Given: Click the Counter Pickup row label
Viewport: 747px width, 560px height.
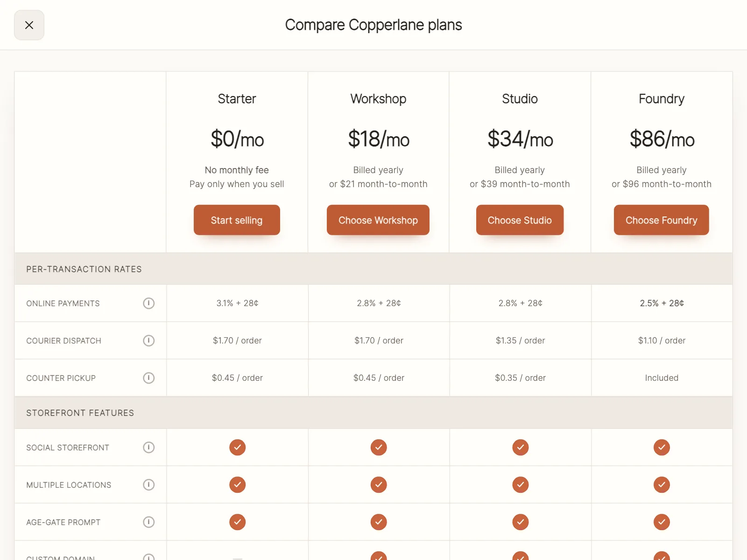Looking at the screenshot, I should pos(61,378).
